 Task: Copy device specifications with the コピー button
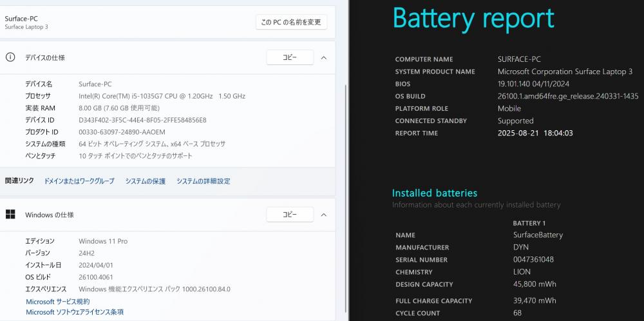290,57
